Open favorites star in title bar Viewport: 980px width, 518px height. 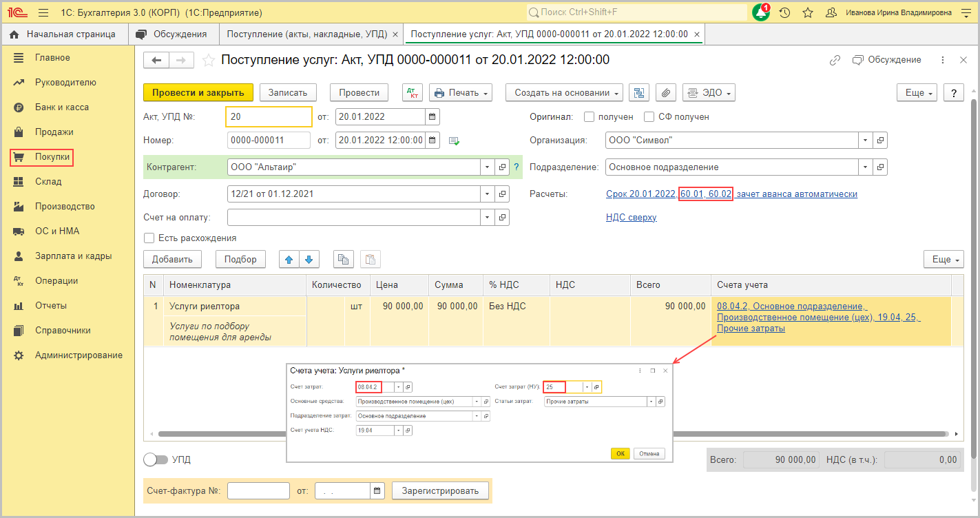pyautogui.click(x=808, y=12)
